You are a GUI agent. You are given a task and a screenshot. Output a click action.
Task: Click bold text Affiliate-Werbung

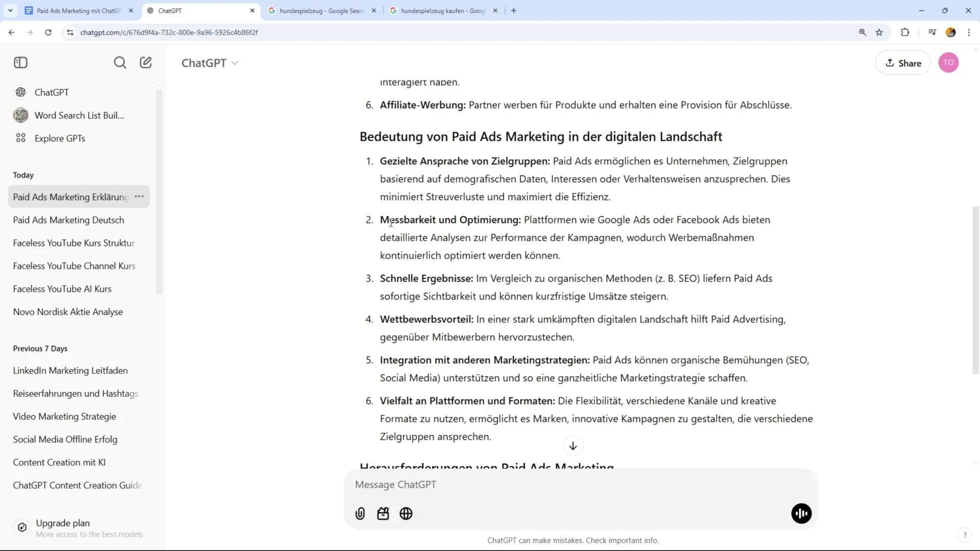coord(423,105)
